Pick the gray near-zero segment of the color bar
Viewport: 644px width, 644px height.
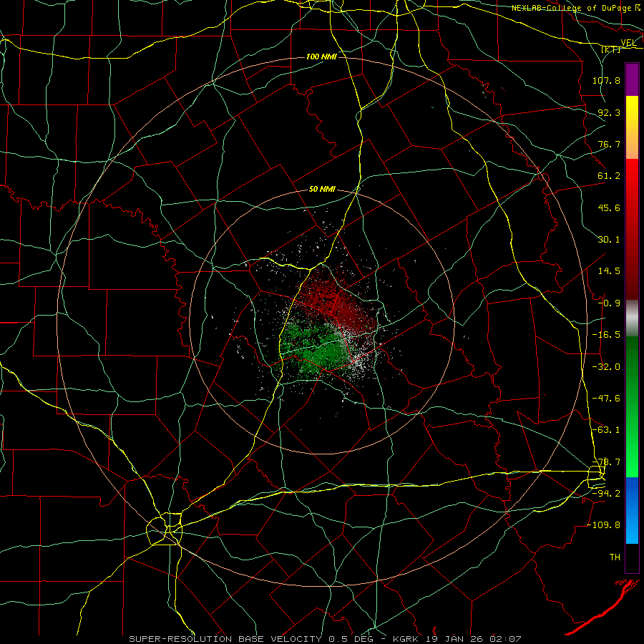tap(632, 318)
